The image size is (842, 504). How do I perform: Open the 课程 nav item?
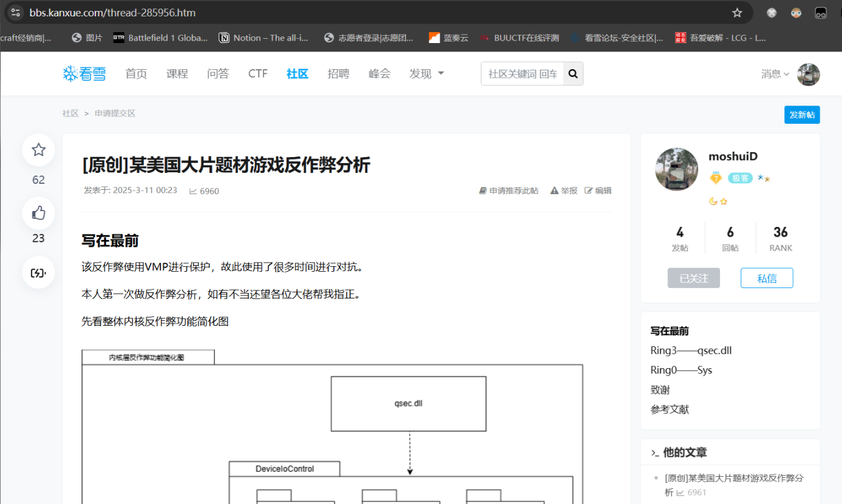click(177, 73)
